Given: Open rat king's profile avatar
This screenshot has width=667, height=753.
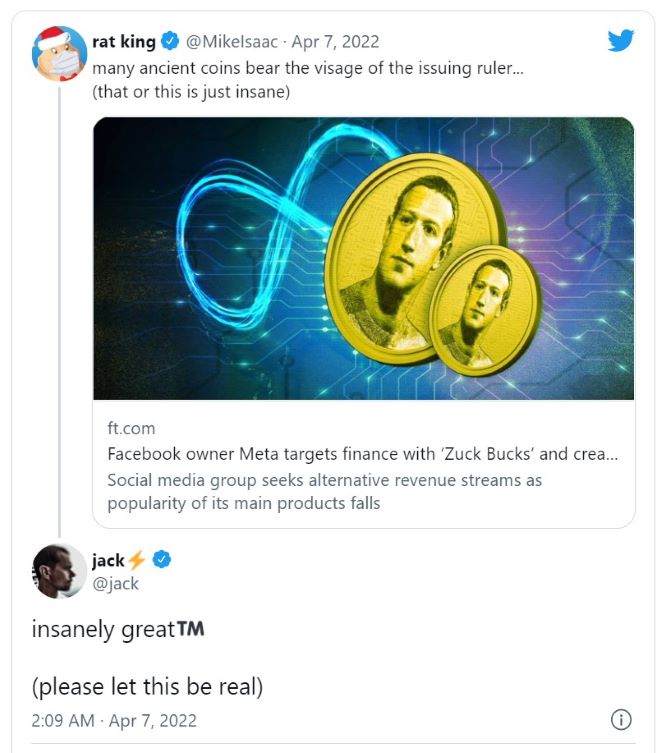Looking at the screenshot, I should (x=59, y=53).
